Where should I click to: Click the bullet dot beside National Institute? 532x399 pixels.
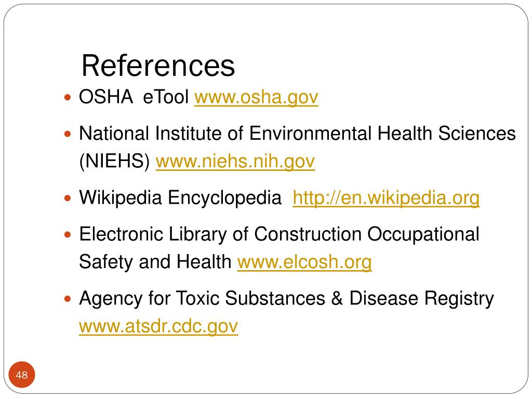[x=68, y=135]
